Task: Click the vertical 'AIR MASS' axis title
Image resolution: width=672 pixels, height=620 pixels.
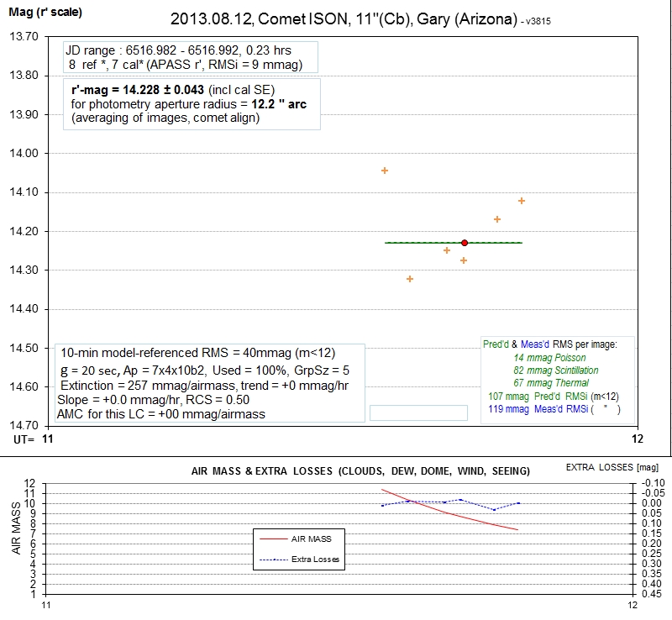Action: point(16,528)
